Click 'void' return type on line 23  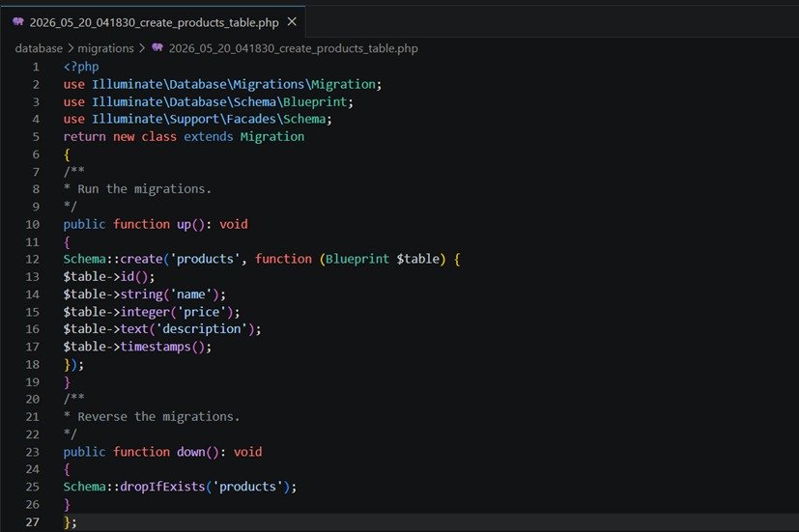click(247, 452)
